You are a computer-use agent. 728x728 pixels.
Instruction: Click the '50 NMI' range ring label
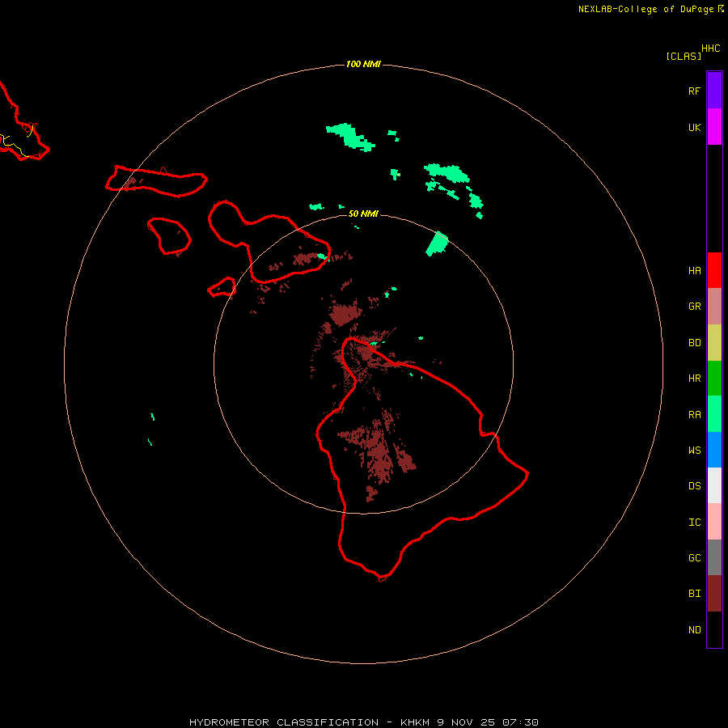point(363,214)
